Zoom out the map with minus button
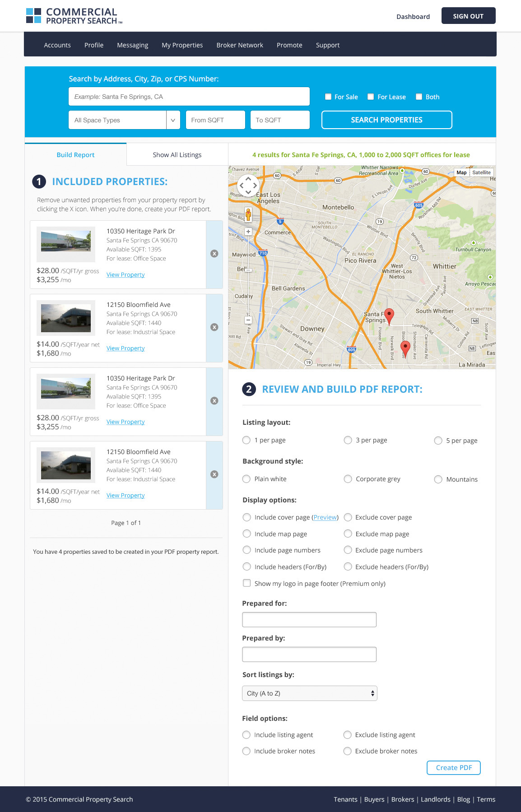521x812 pixels. click(x=248, y=320)
